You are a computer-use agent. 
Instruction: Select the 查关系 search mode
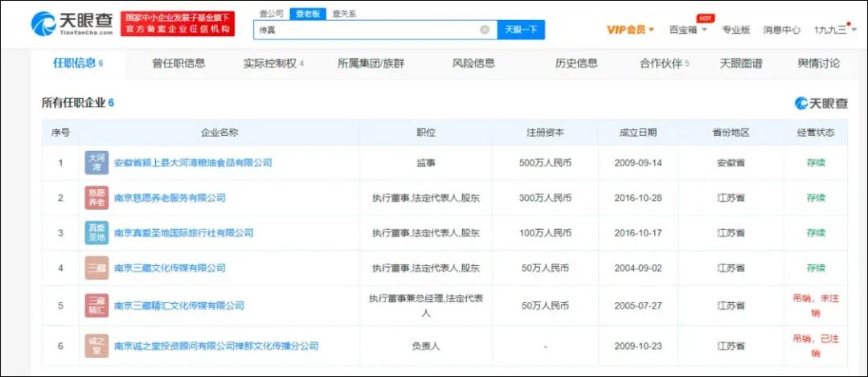click(343, 14)
